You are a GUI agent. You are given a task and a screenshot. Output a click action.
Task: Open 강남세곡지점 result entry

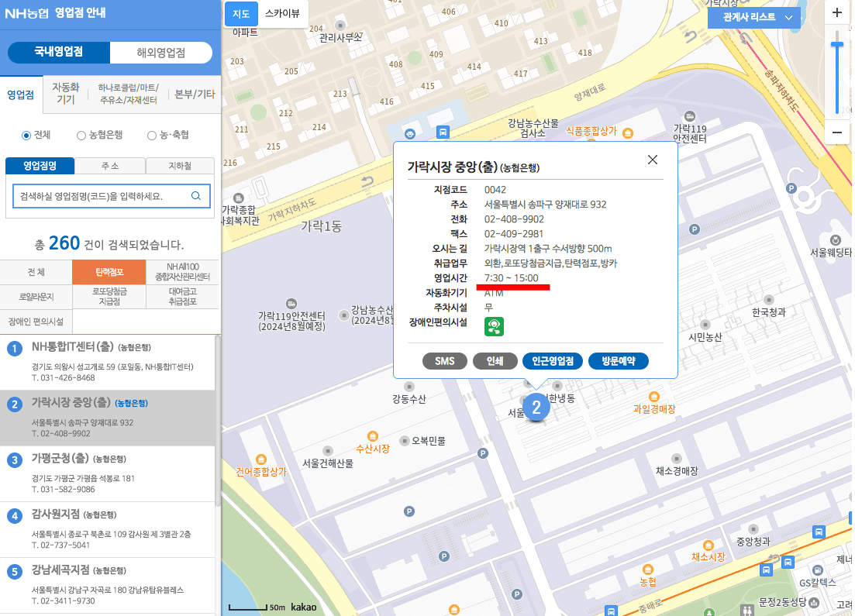[x=108, y=586]
